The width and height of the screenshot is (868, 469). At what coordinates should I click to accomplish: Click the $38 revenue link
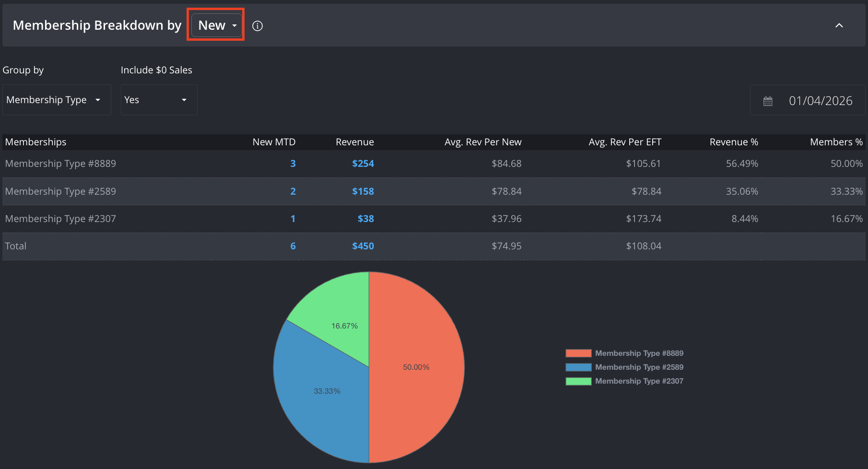366,219
